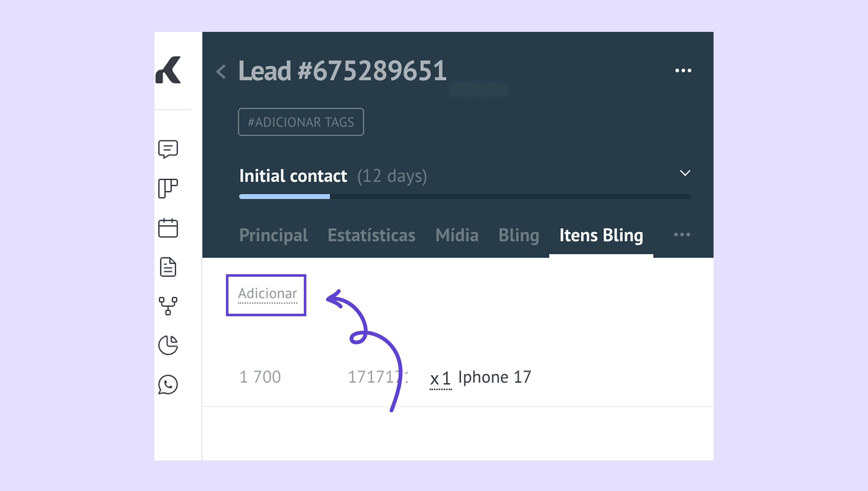Click the #ADICIONAR TAGS field

pos(301,122)
